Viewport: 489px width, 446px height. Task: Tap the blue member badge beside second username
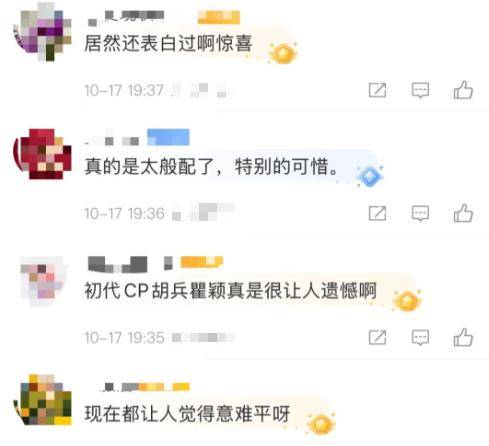(168, 137)
